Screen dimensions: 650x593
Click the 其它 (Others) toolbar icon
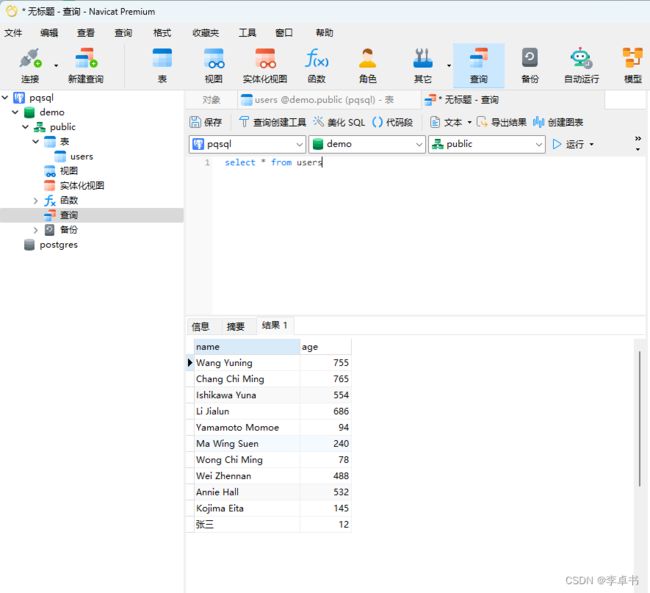point(422,66)
